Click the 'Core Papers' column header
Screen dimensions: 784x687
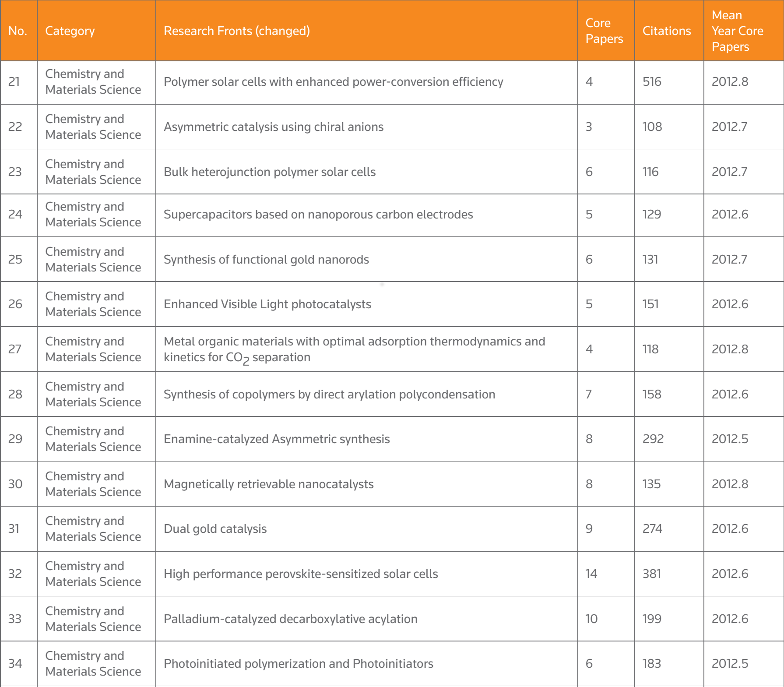click(x=604, y=31)
